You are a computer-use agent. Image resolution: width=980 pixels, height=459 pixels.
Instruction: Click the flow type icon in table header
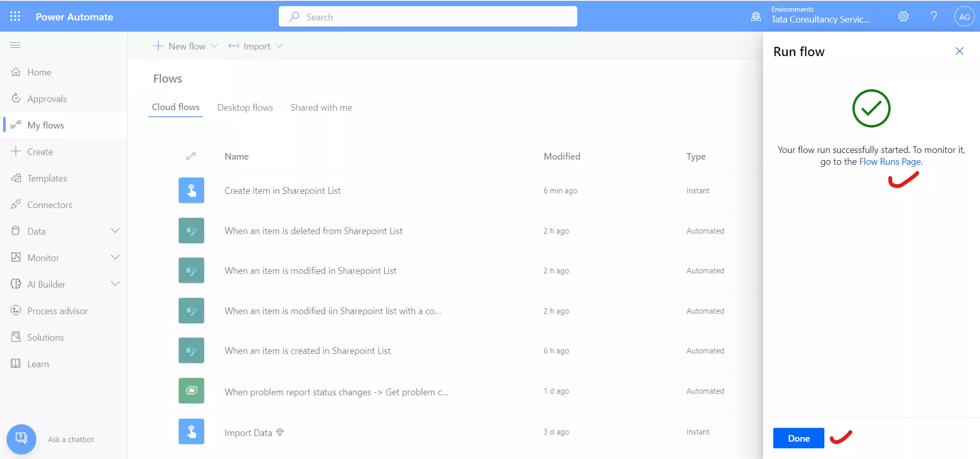(191, 156)
